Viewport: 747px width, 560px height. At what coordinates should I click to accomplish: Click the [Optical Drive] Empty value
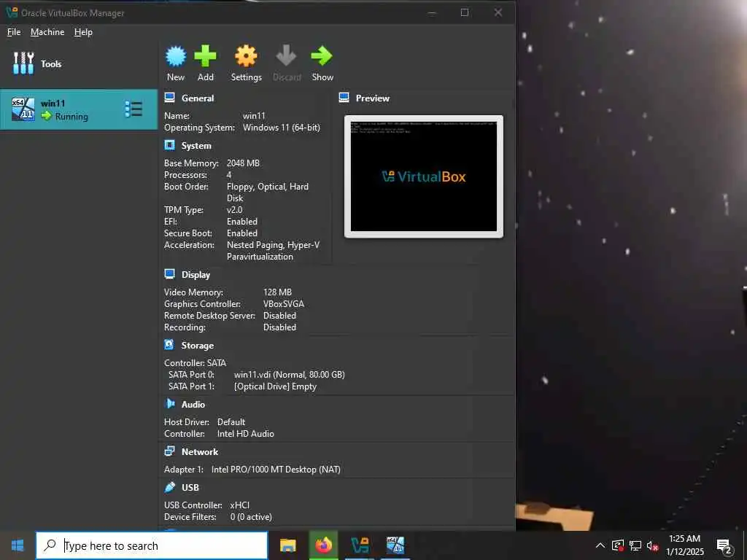click(275, 386)
